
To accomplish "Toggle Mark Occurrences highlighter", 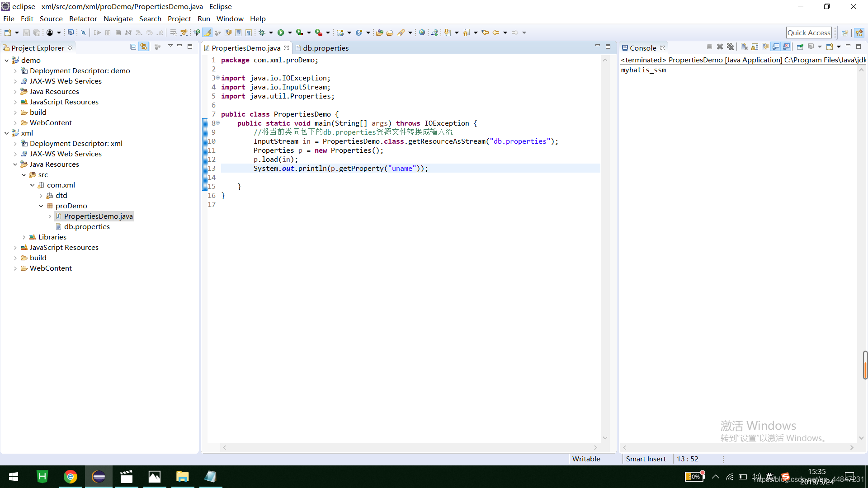I will pos(208,33).
